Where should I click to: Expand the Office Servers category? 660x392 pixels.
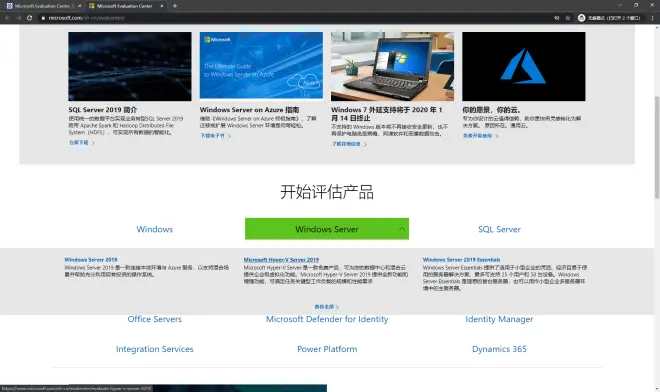[x=154, y=319]
